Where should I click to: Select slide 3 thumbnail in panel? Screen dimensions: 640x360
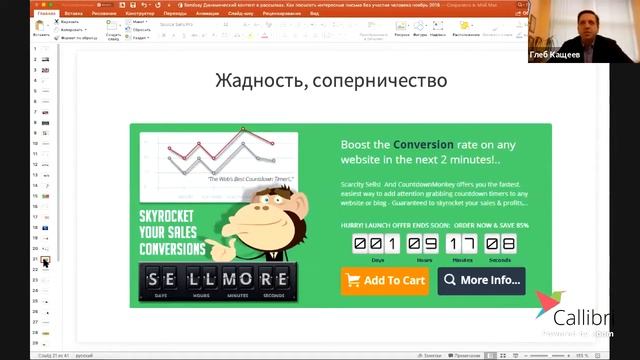tap(45, 70)
